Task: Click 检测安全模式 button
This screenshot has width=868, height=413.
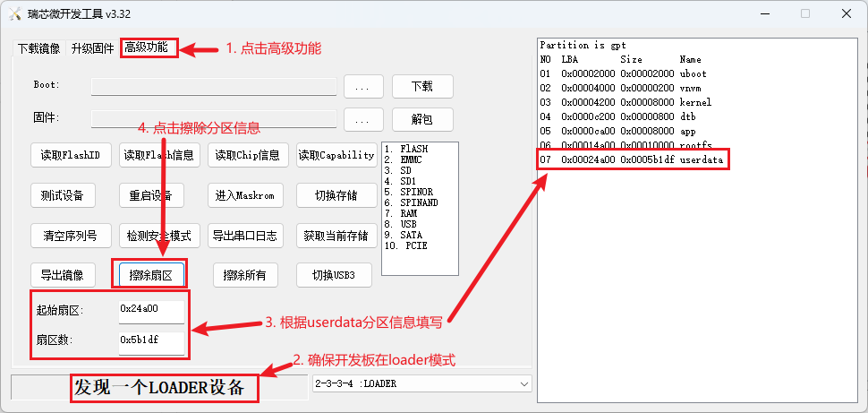Action: (159, 237)
